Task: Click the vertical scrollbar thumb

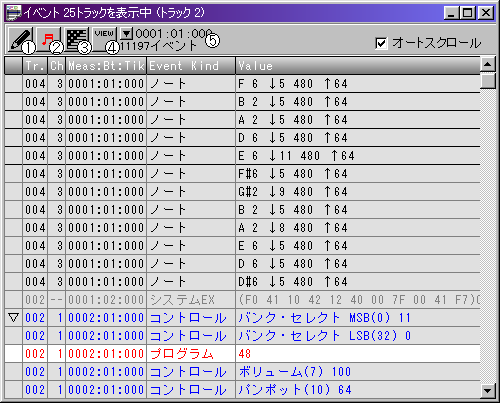Action: 488,81
